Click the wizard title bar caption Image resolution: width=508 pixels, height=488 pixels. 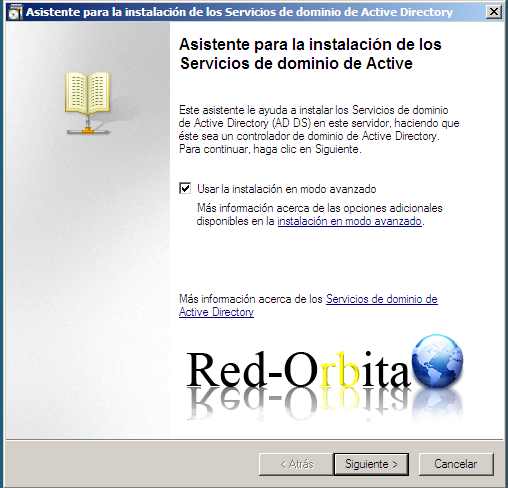[239, 12]
